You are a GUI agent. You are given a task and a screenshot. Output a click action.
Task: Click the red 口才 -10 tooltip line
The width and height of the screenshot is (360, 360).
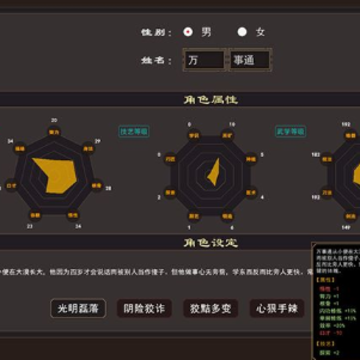coord(331,333)
